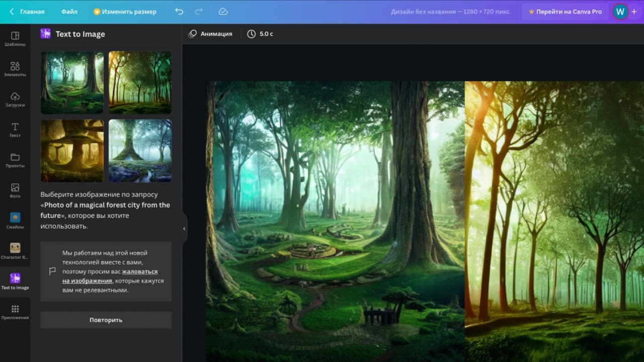Open the Анимация animation toolbar option
Image resolution: width=644 pixels, height=362 pixels.
210,34
